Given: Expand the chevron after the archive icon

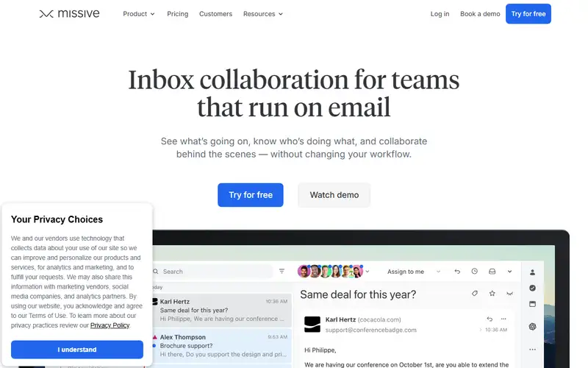Looking at the screenshot, I should coord(509,272).
